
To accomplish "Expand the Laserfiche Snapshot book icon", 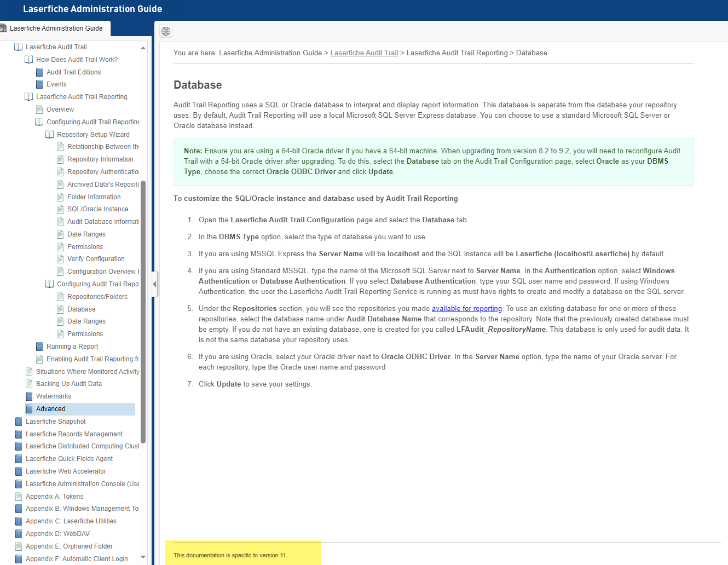I will click(19, 422).
